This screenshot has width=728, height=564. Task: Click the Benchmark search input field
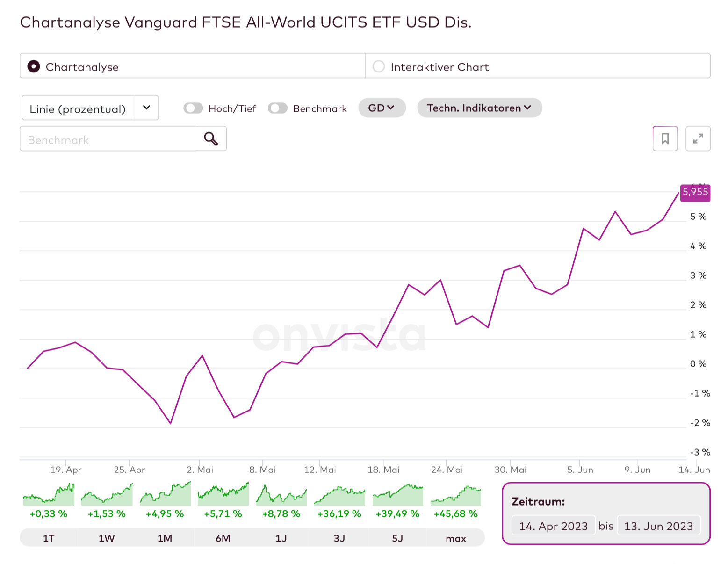(x=108, y=139)
